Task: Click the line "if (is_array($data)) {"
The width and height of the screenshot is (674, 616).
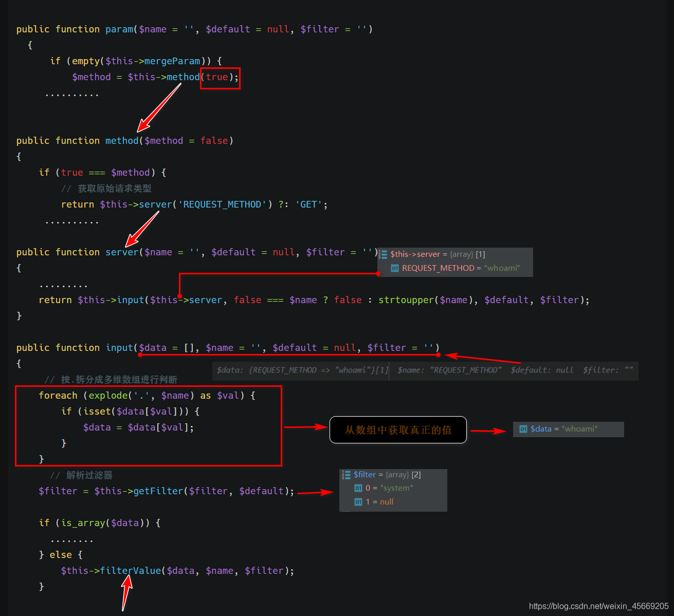Action: point(100,523)
